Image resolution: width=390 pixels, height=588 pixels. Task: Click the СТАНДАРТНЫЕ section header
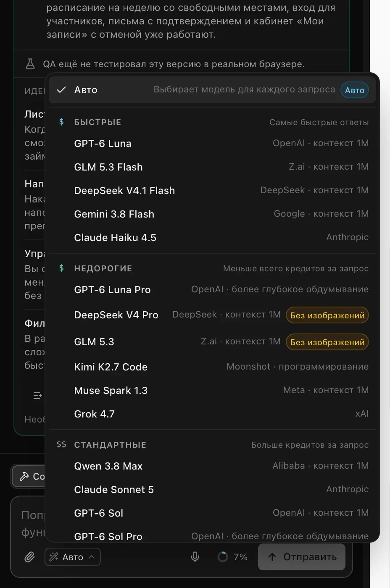[x=110, y=445]
